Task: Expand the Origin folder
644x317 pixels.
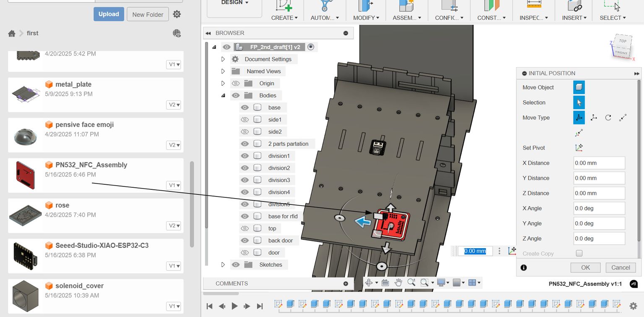Action: pos(223,84)
